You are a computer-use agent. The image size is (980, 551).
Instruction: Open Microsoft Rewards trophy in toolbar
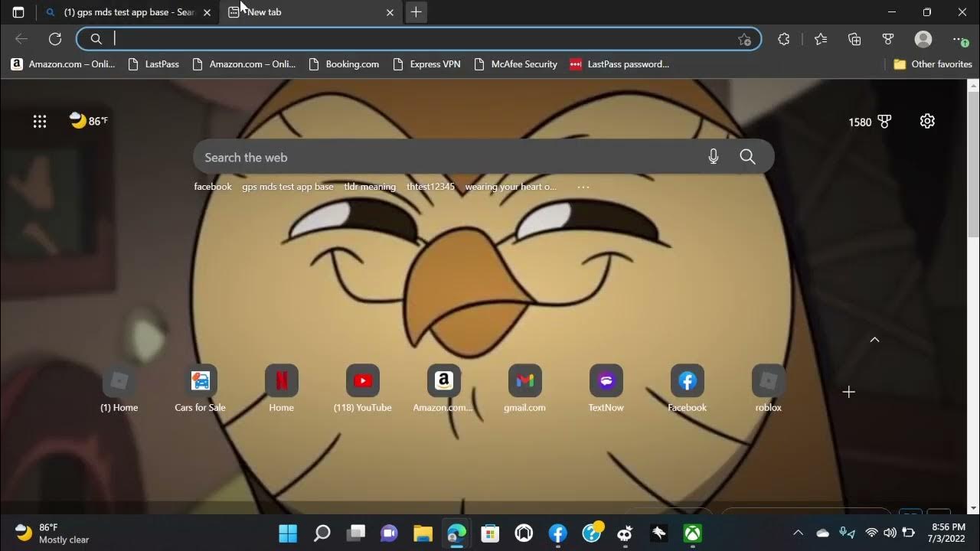click(888, 39)
